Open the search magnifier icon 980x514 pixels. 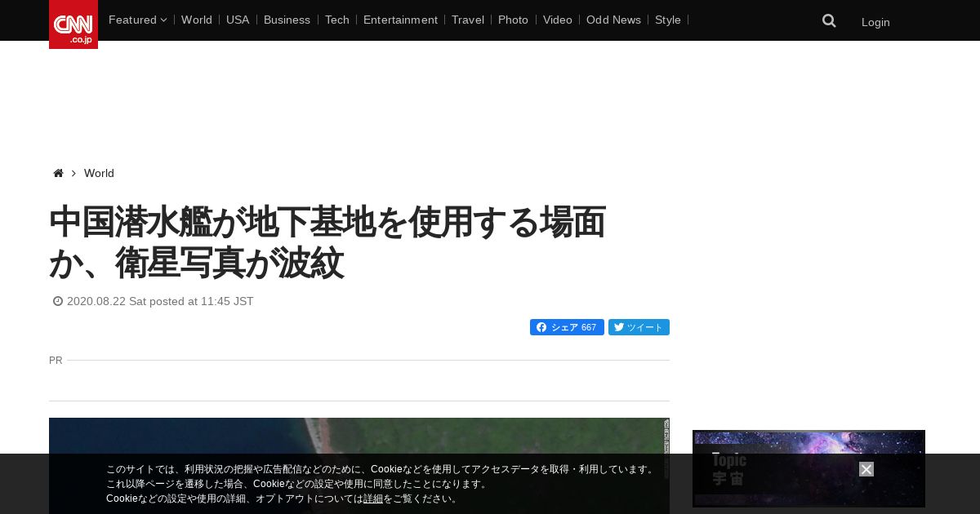click(x=829, y=21)
